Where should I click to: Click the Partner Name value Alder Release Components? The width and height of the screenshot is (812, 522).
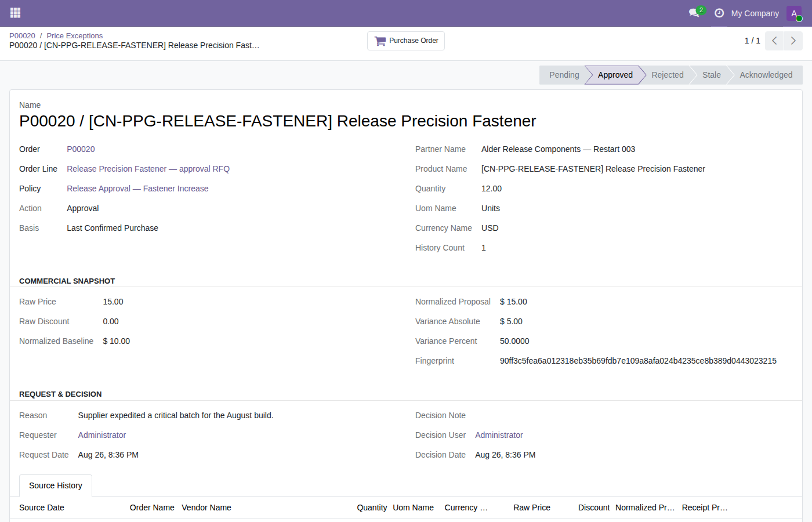tap(558, 149)
